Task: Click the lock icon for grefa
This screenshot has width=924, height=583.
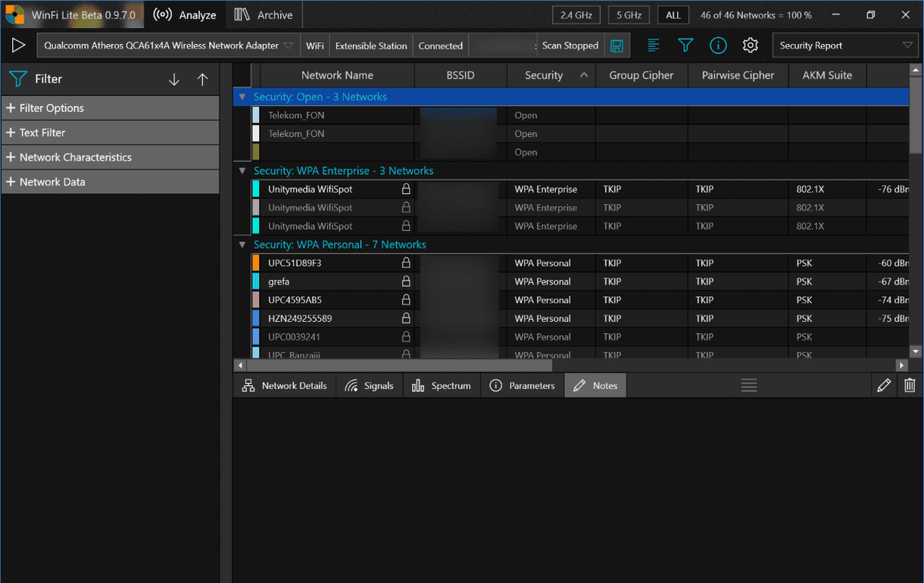Action: pos(406,281)
